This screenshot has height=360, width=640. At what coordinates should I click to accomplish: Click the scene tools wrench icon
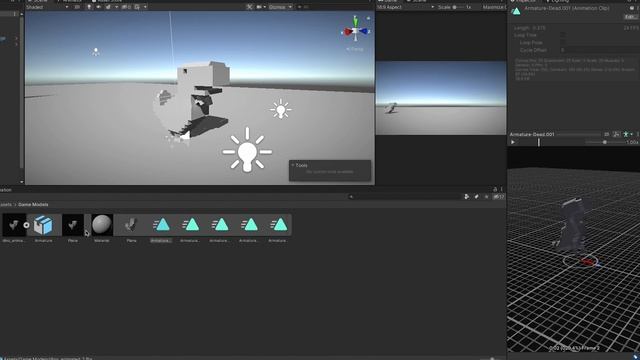pos(249,7)
